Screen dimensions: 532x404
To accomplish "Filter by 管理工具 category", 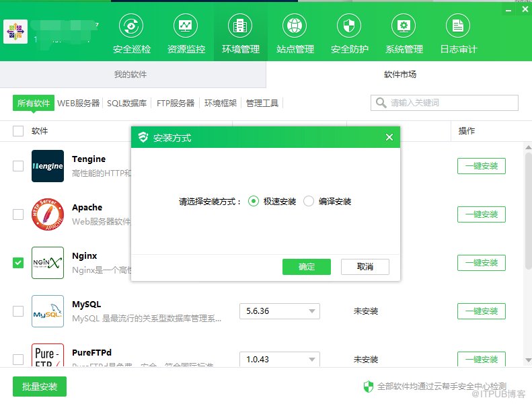I will click(262, 103).
